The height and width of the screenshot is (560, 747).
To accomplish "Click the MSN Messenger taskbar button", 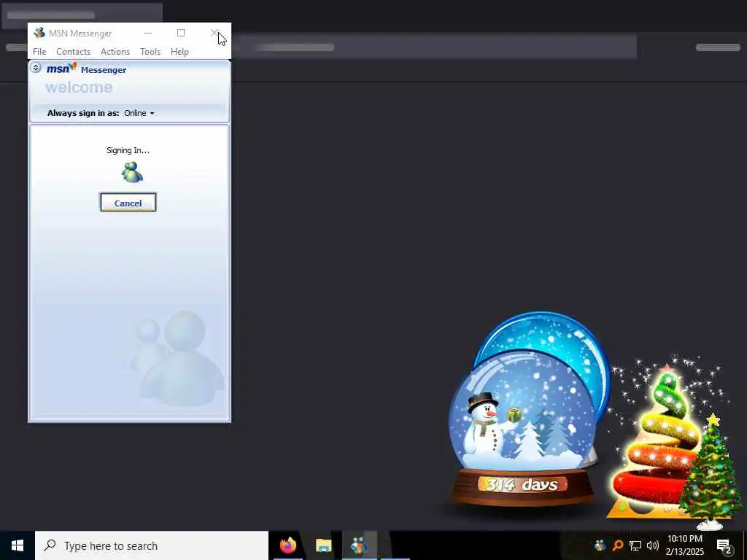I will coord(359,545).
